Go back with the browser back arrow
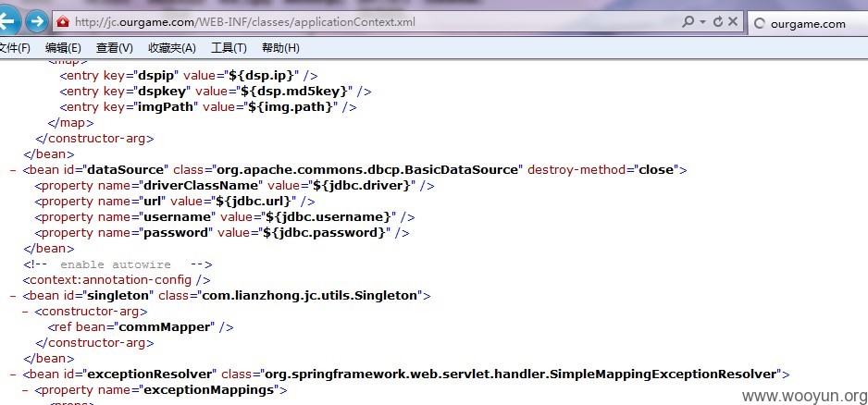This screenshot has height=405, width=868. click(x=8, y=22)
